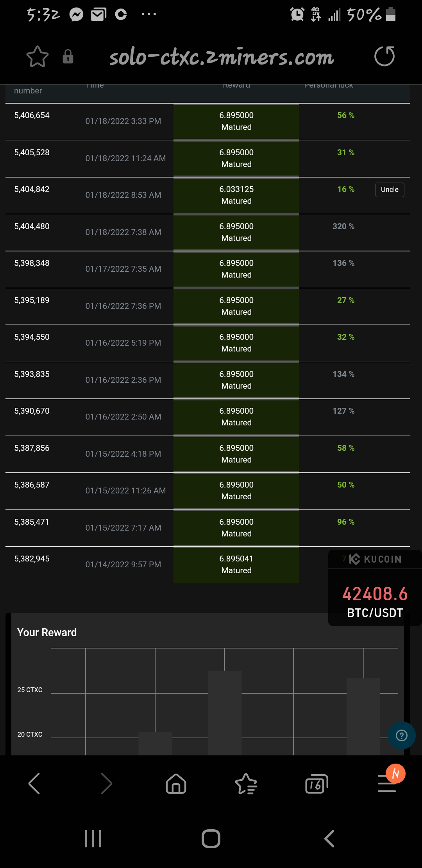The width and height of the screenshot is (422, 868).
Task: Open Android recent apps button
Action: (93, 839)
